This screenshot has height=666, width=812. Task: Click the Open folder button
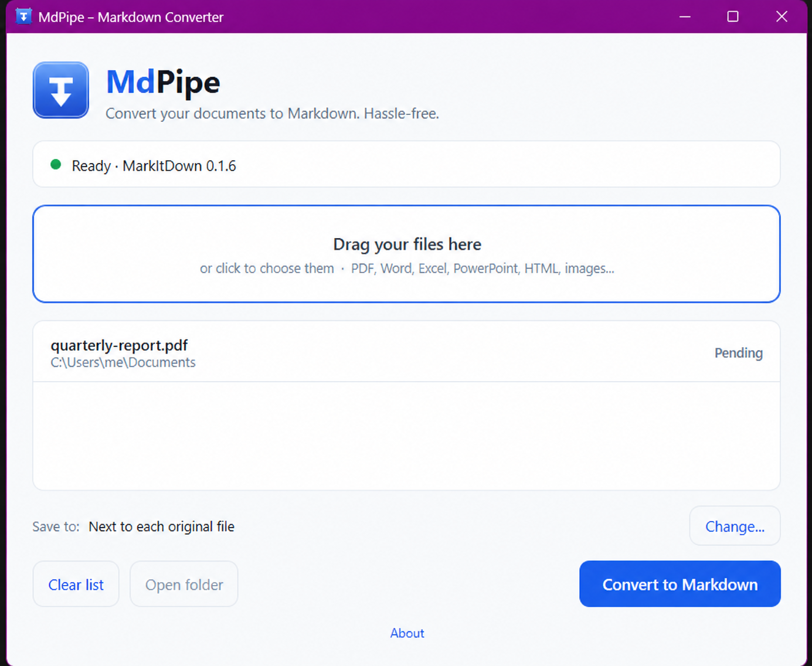point(184,584)
